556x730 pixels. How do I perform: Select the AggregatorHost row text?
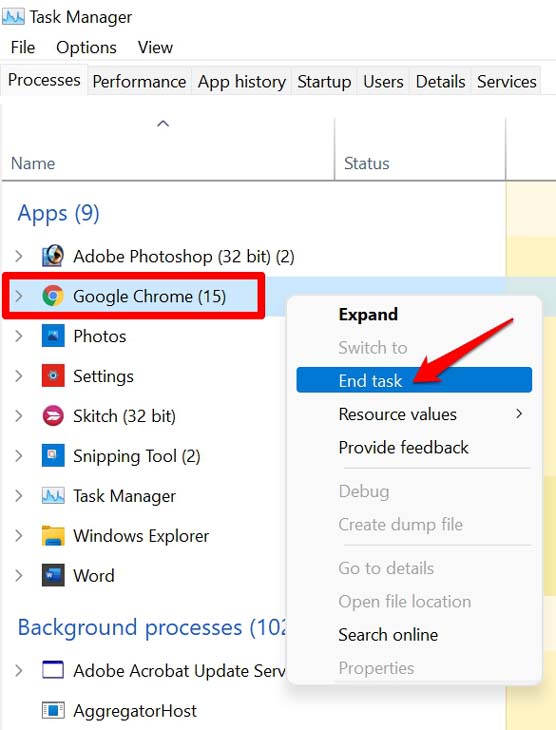tap(135, 711)
